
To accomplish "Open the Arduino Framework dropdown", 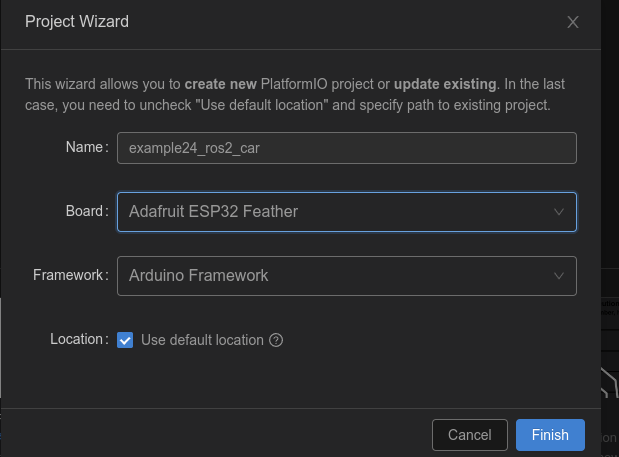I will 346,276.
